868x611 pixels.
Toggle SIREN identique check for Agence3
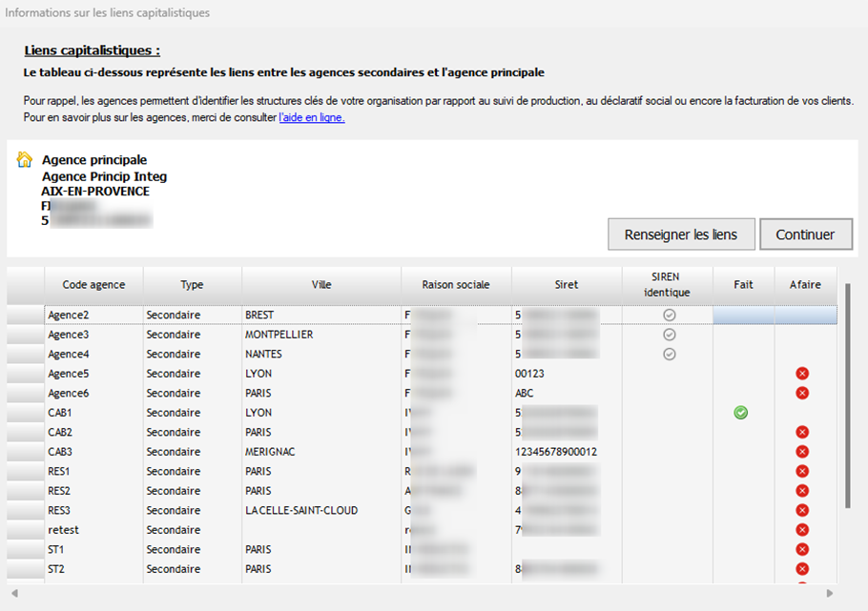[670, 335]
